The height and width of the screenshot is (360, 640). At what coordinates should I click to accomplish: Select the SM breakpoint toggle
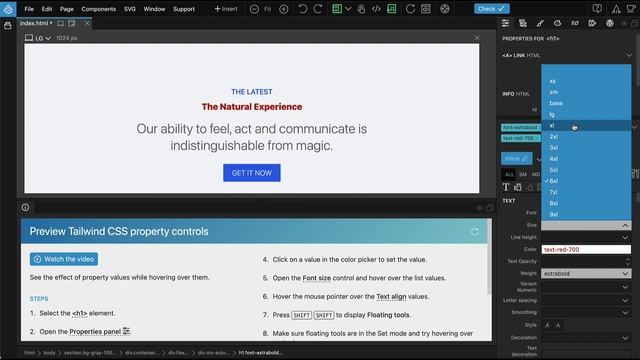522,174
